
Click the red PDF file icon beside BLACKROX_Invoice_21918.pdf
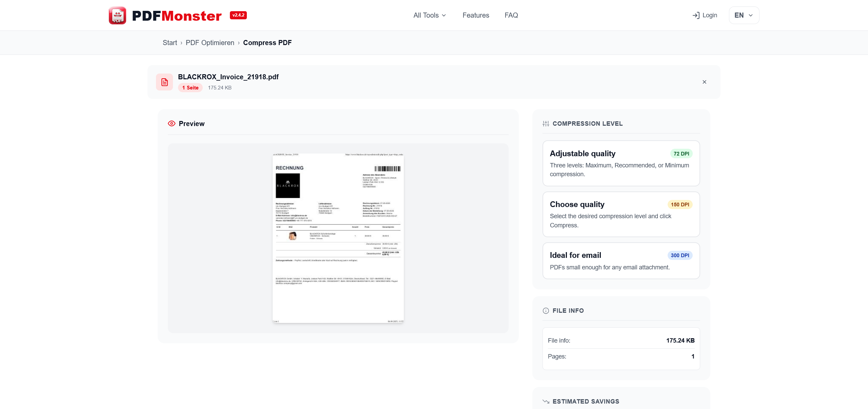click(x=164, y=82)
